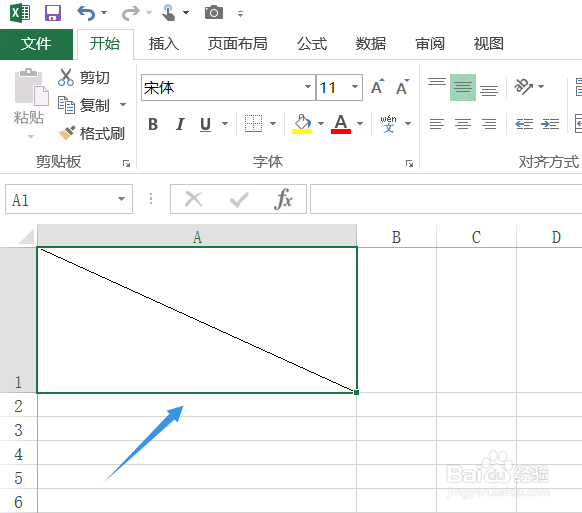Apply red font color
Image resolution: width=582 pixels, height=513 pixels.
[341, 124]
